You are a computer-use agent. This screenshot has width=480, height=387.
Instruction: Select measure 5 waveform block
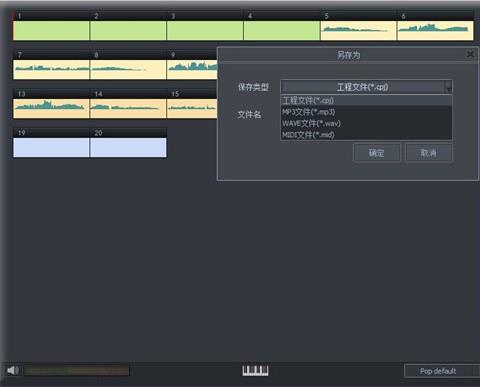(359, 31)
